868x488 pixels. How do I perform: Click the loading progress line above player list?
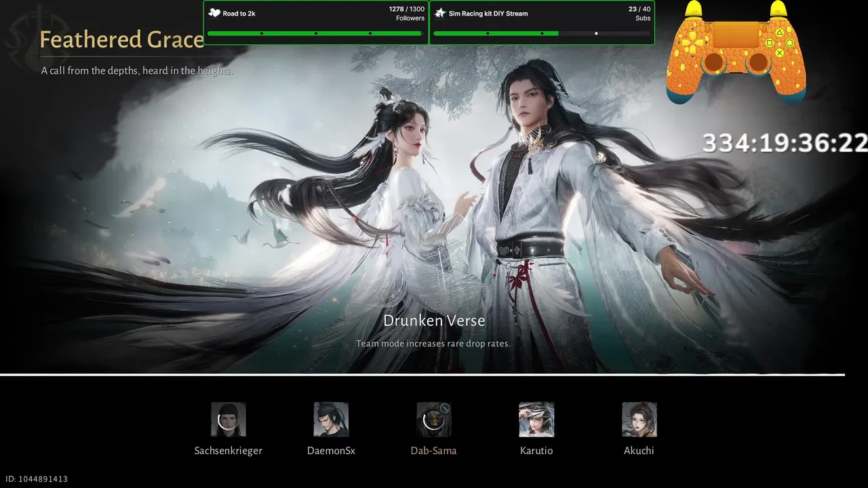pyautogui.click(x=422, y=374)
